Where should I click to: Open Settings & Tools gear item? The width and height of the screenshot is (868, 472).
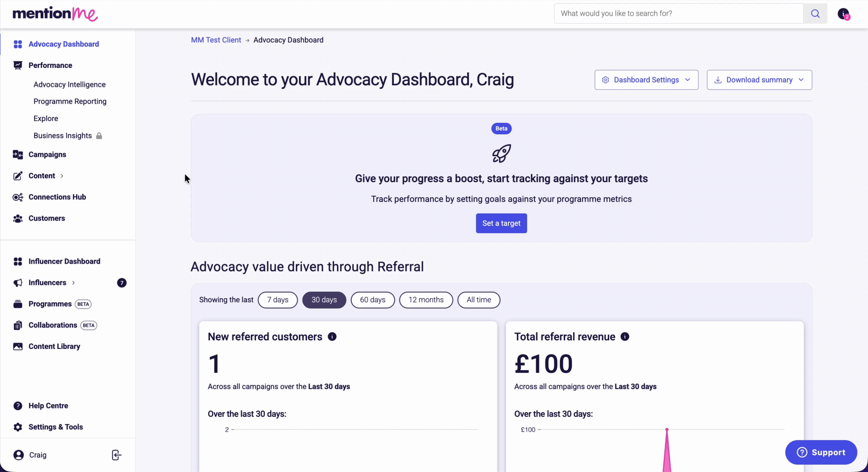55,427
